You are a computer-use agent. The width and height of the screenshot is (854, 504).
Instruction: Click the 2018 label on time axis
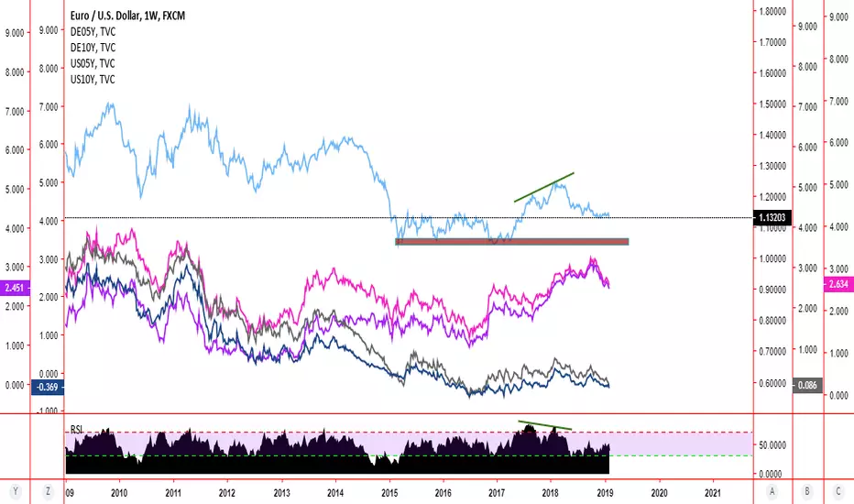point(551,493)
